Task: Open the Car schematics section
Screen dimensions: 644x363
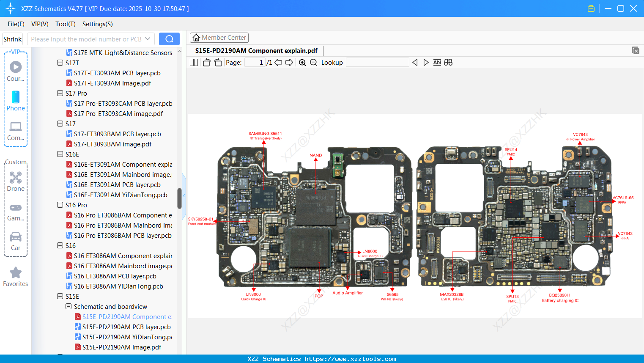Action: point(15,240)
